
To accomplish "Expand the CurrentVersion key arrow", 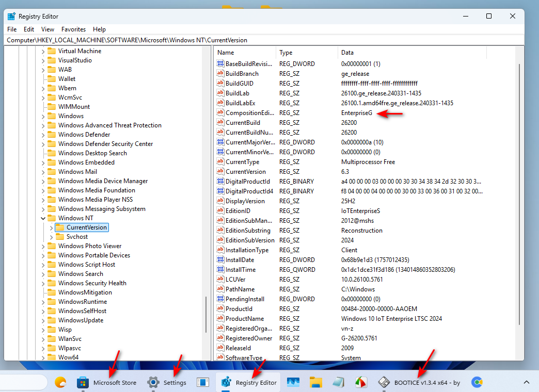I will click(51, 227).
